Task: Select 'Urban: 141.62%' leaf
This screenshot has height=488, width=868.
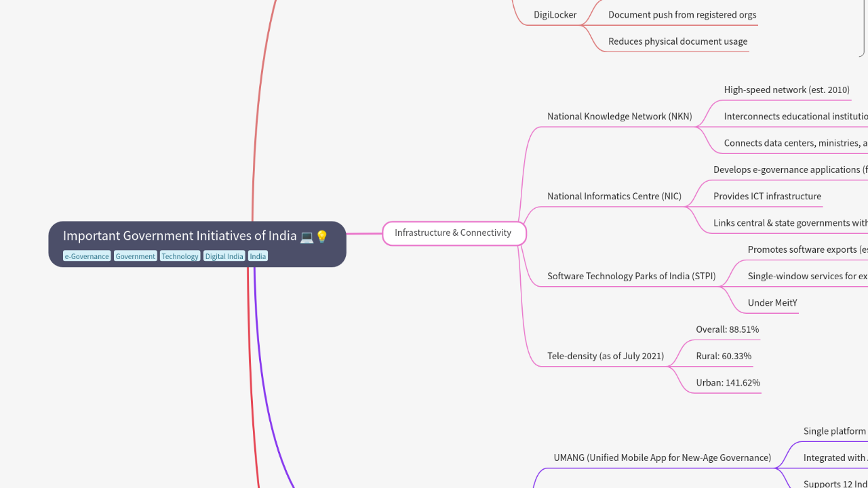Action: pyautogui.click(x=728, y=383)
